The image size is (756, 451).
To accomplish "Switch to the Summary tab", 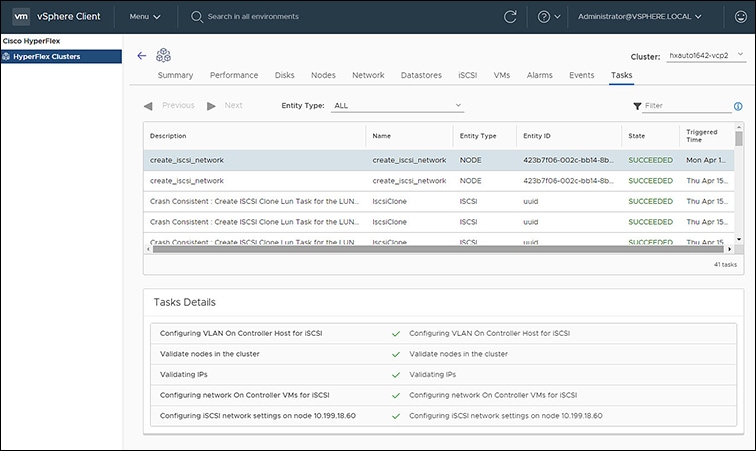I will 176,75.
